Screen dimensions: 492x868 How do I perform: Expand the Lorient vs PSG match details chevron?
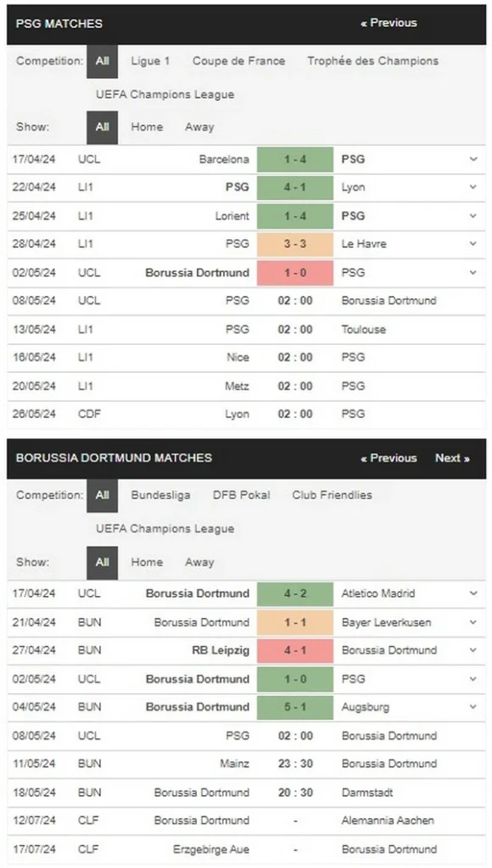coord(473,216)
